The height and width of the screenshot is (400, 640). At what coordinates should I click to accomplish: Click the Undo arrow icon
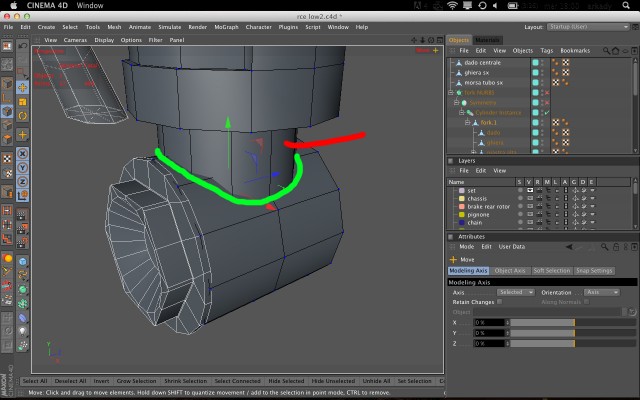click(x=22, y=46)
